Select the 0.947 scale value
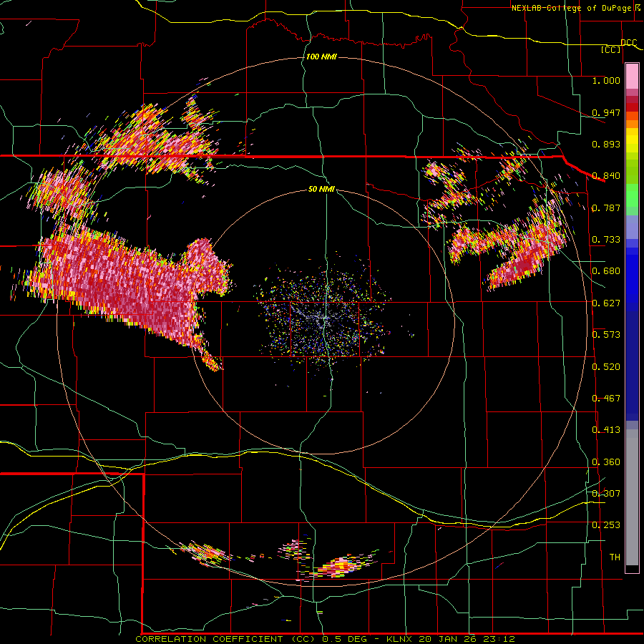This screenshot has width=644, height=644. click(606, 112)
